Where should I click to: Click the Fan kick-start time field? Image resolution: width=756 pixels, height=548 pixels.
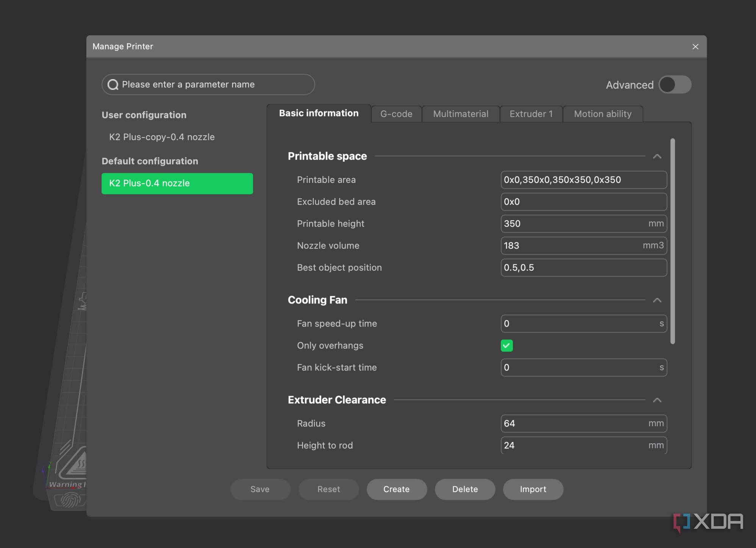(584, 367)
